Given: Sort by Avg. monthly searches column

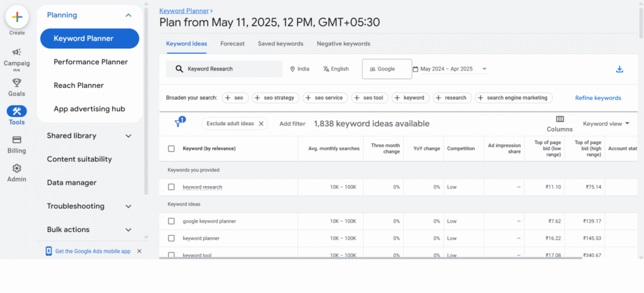Looking at the screenshot, I should [334, 148].
